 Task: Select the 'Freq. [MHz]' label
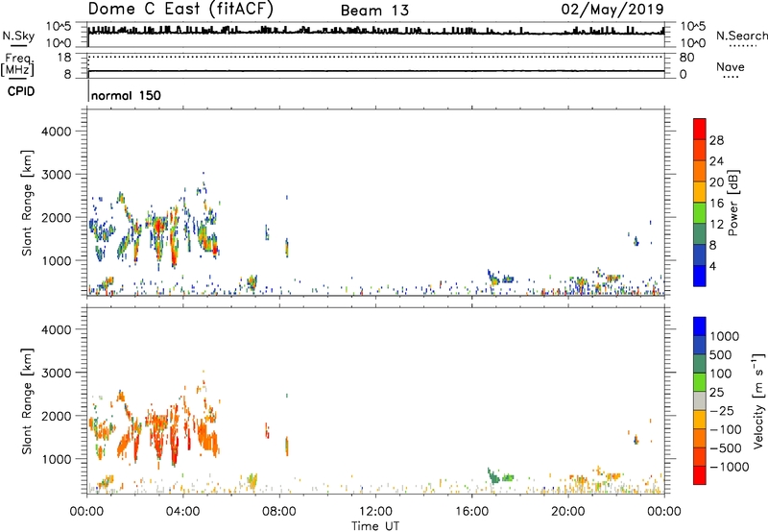tap(17, 64)
